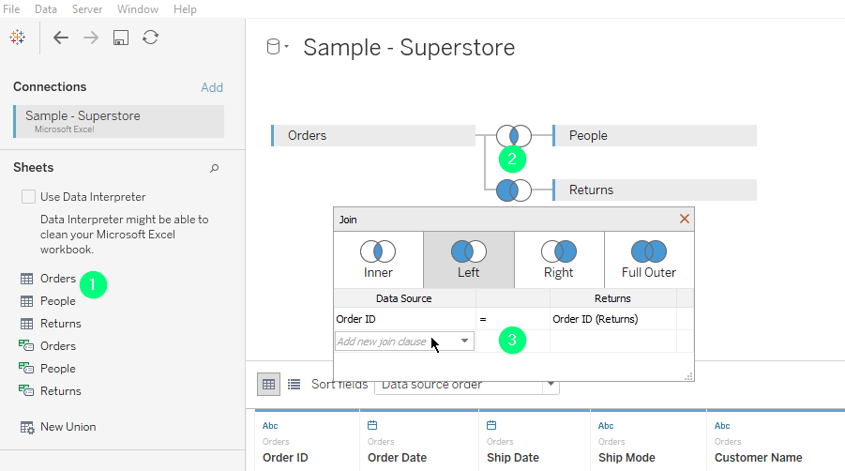The width and height of the screenshot is (845, 471).
Task: Choose the Inner join type
Action: tap(378, 260)
